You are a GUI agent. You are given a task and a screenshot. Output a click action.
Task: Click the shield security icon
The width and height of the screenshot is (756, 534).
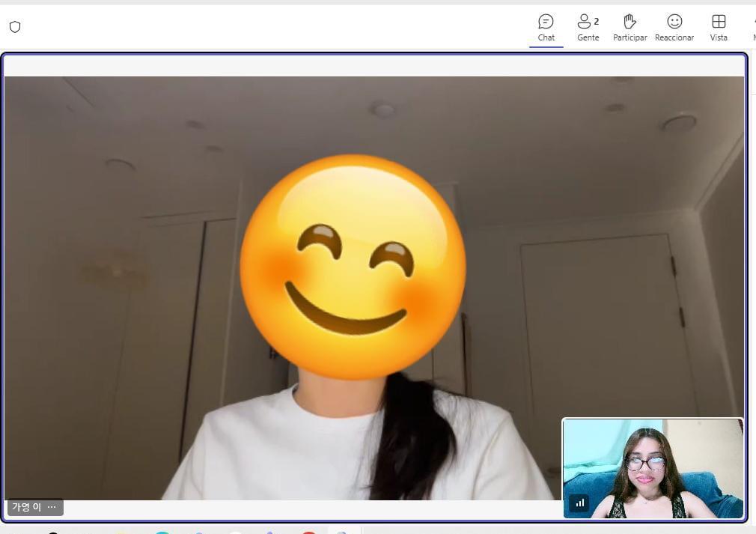pyautogui.click(x=15, y=27)
